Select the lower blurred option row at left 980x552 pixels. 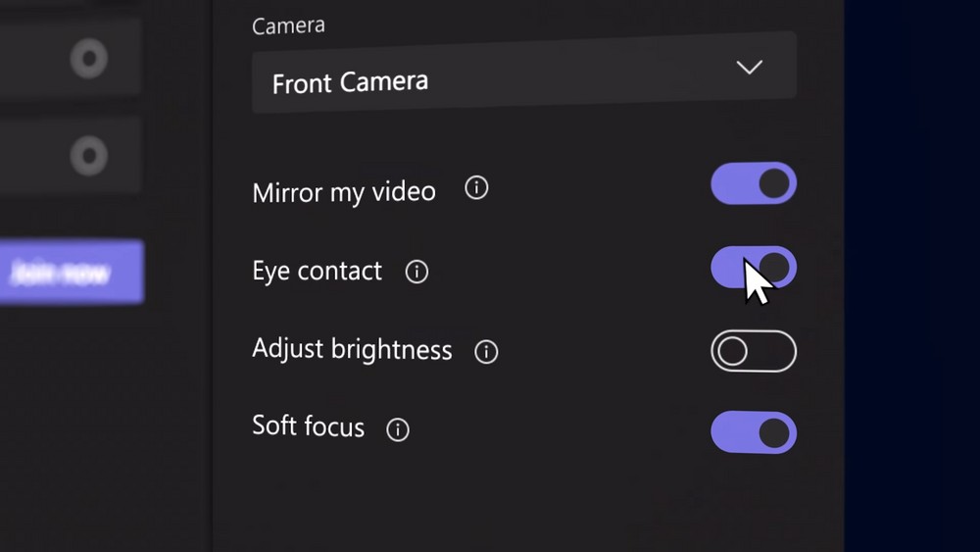click(x=70, y=156)
